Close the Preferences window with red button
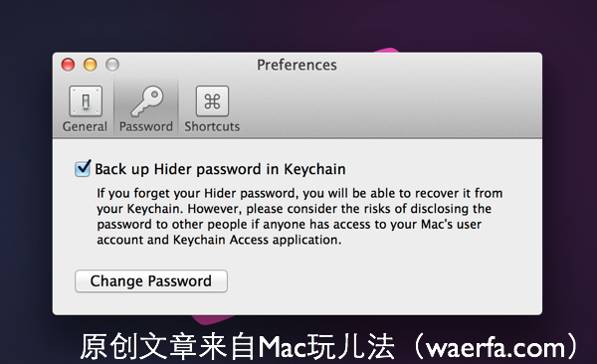The width and height of the screenshot is (597, 364). [68, 65]
